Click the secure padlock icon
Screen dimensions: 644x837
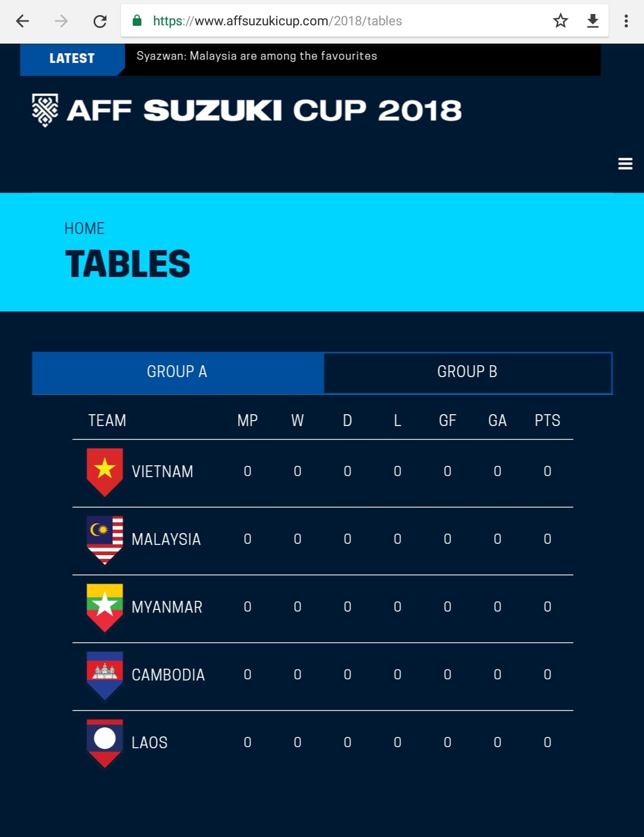[x=137, y=20]
